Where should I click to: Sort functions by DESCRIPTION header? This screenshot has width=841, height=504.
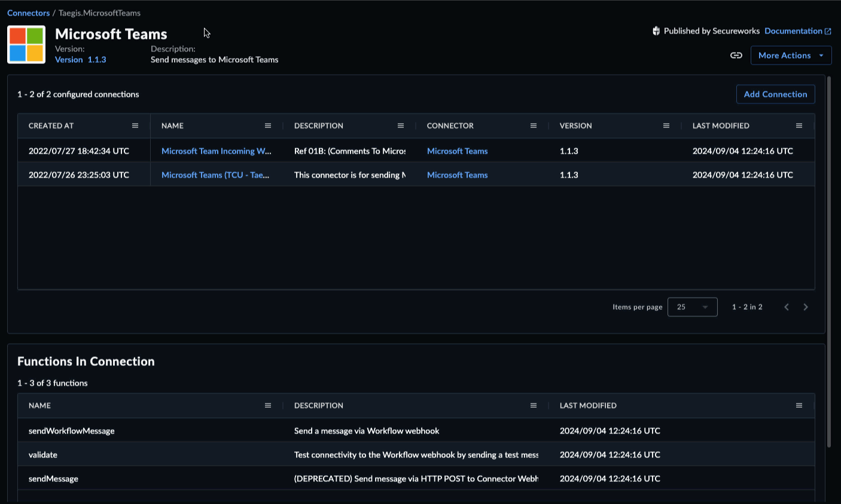coord(318,405)
